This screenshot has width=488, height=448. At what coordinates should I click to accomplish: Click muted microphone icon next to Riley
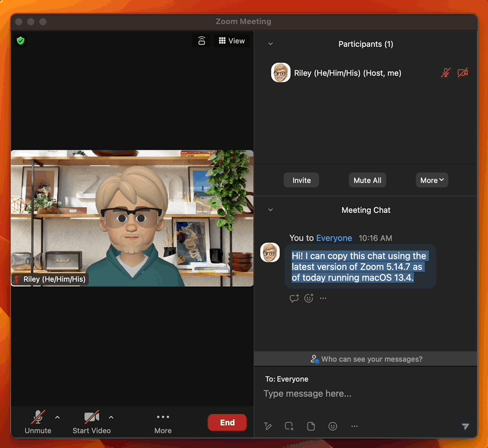[446, 73]
